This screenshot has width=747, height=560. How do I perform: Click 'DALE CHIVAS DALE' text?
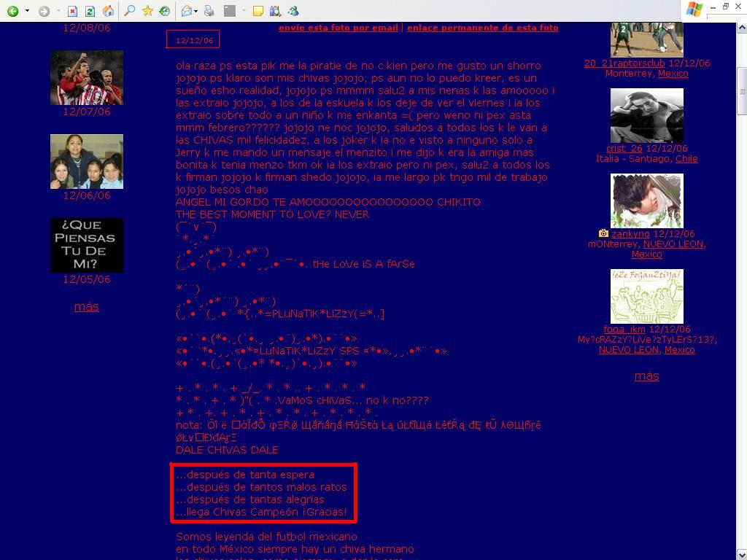point(227,450)
